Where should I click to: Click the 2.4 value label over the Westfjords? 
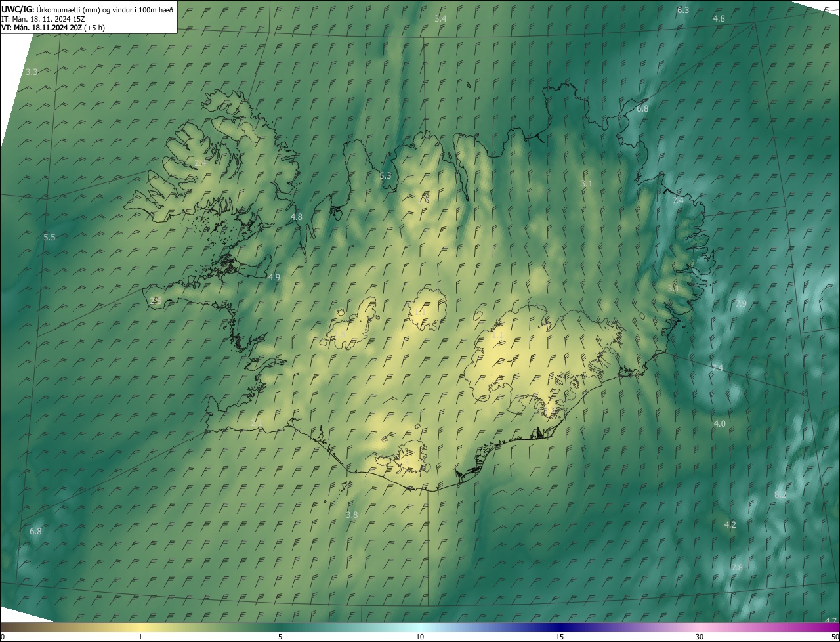pyautogui.click(x=200, y=163)
